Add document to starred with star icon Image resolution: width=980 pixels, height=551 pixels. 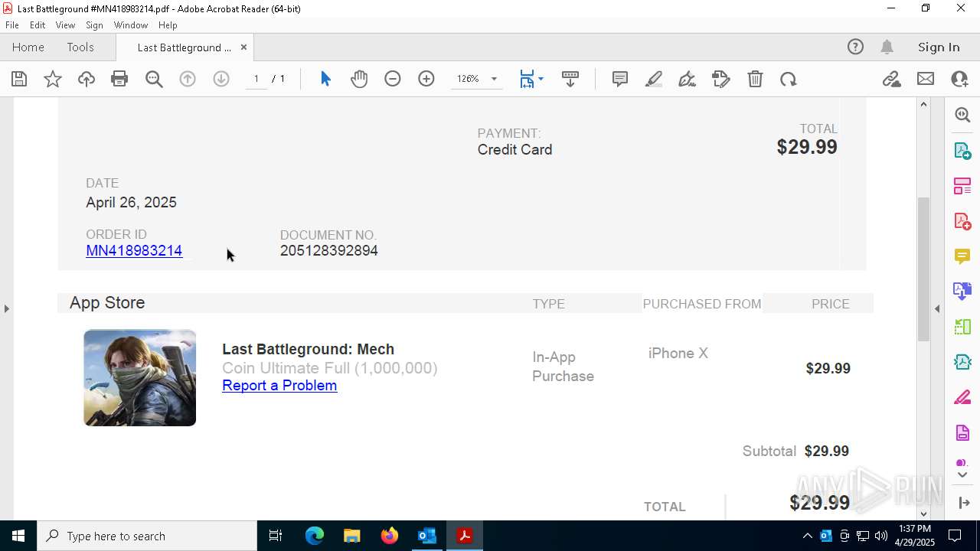click(x=53, y=79)
